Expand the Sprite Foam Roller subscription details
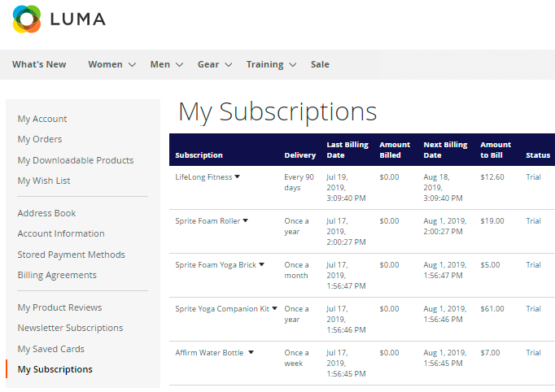 [x=245, y=220]
